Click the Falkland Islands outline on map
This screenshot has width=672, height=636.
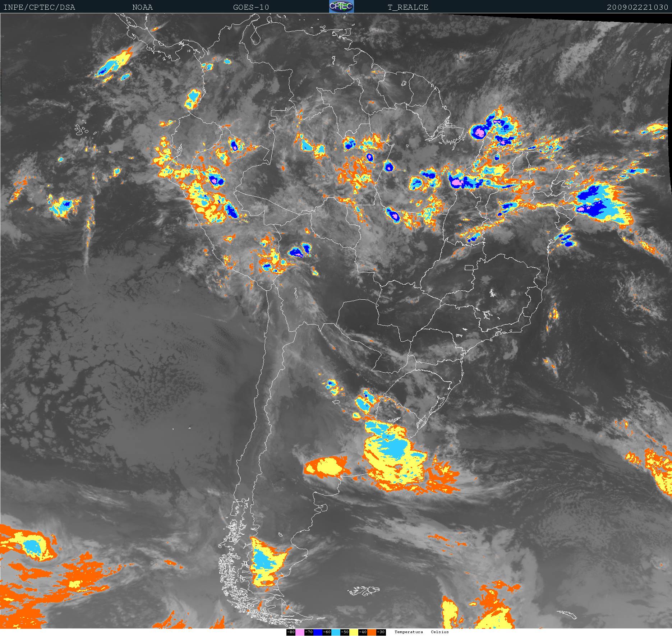[x=364, y=590]
